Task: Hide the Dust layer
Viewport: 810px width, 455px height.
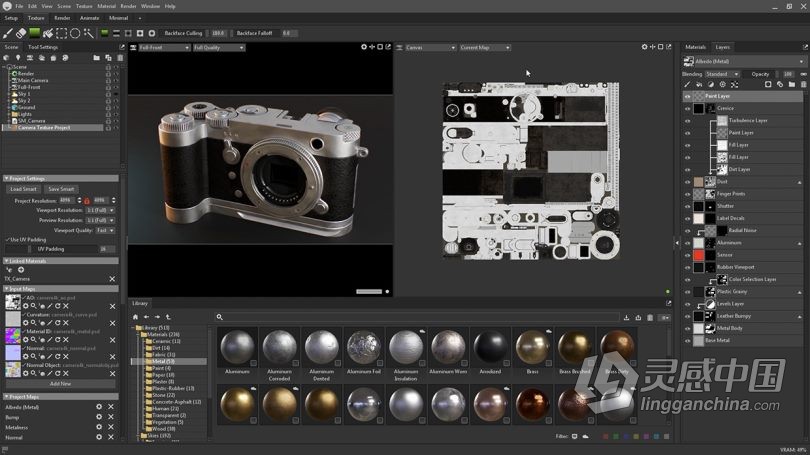Action: pos(688,182)
